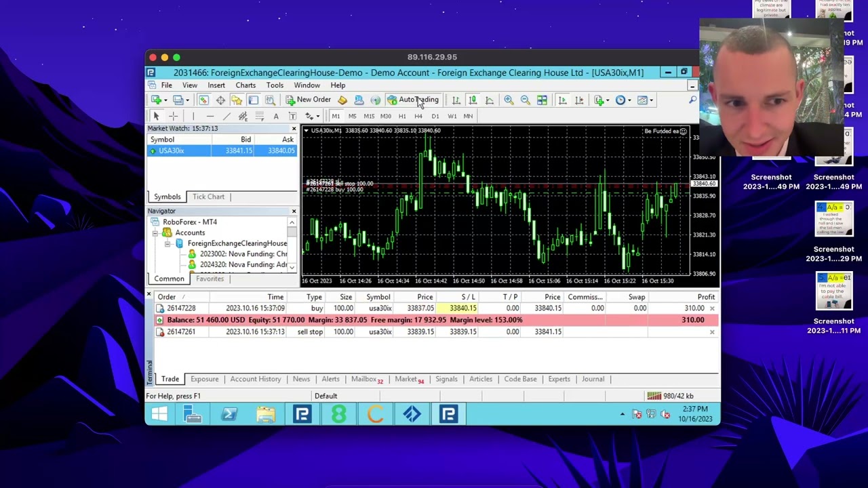868x488 pixels.
Task: Switch chart timeframe to D1
Action: [435, 116]
